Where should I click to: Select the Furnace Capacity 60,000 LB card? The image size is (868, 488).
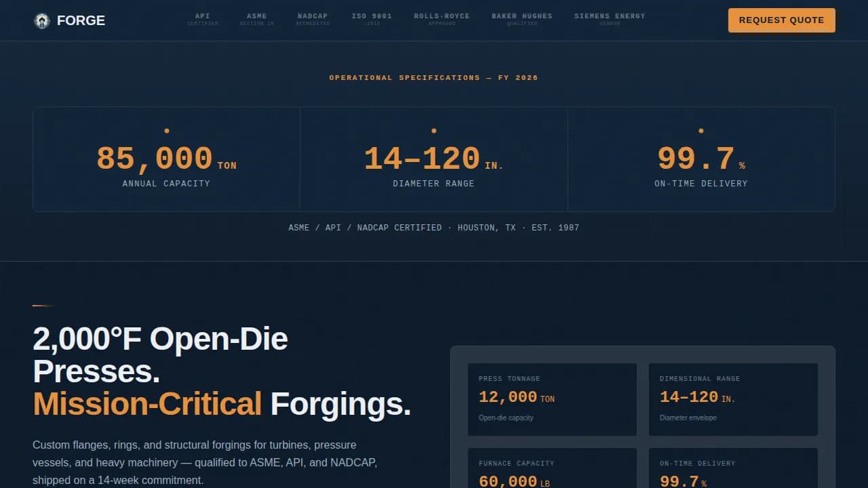click(x=552, y=468)
